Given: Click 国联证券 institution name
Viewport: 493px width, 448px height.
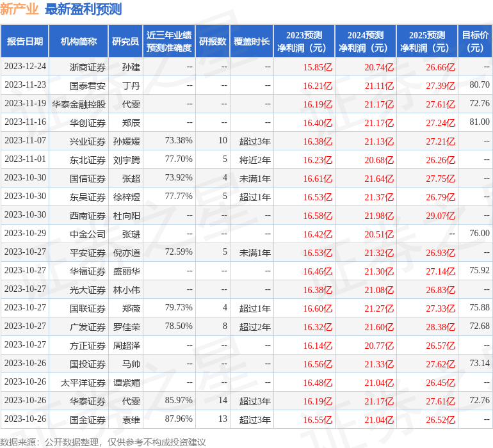Looking at the screenshot, I should tap(88, 308).
